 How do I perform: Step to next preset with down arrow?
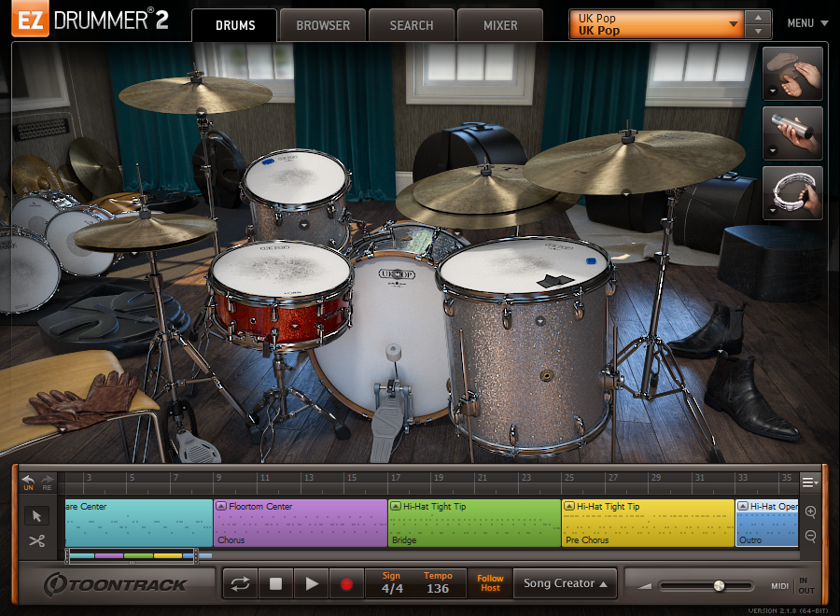(x=758, y=32)
